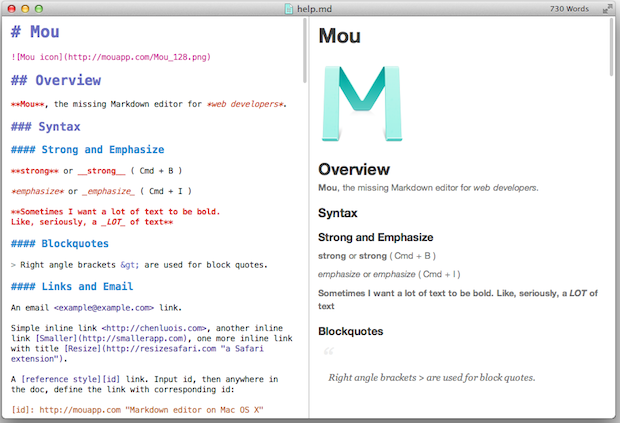Screen dimensions: 620x423
Task: Click the help.md title text
Action: coord(314,9)
